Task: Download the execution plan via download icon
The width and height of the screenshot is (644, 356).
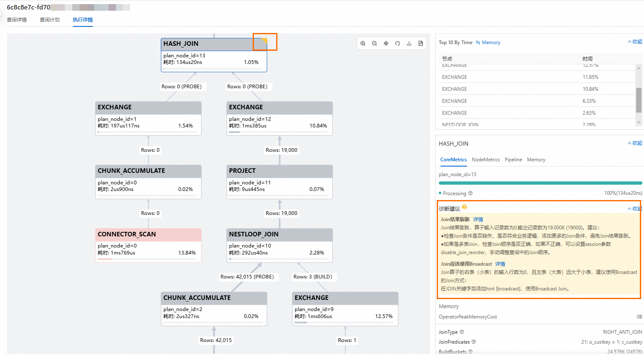Action: coord(409,43)
